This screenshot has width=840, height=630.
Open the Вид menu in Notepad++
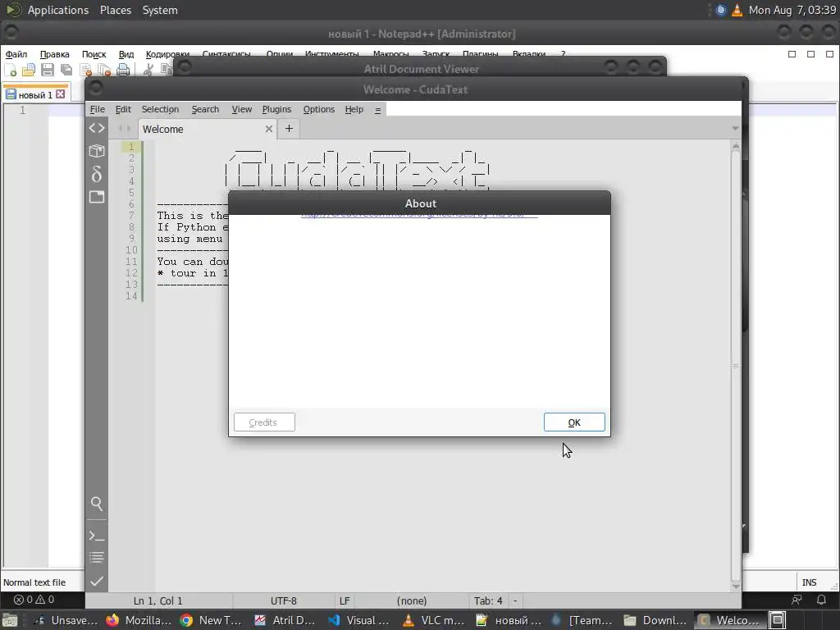[126, 54]
